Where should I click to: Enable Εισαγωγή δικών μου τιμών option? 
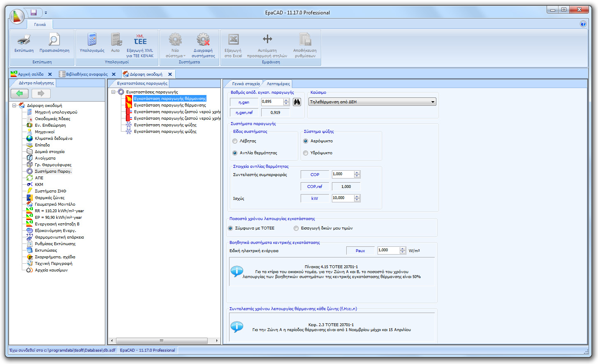click(x=296, y=228)
